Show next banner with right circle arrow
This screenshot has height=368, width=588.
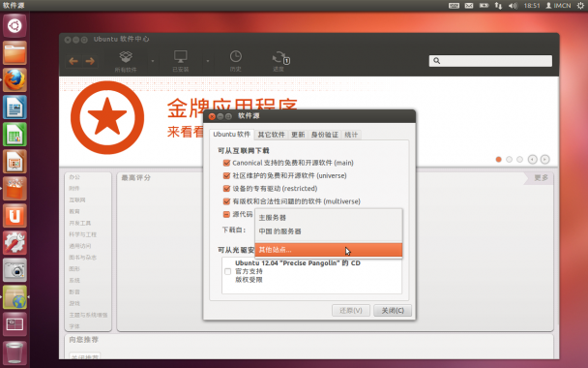pyautogui.click(x=544, y=160)
